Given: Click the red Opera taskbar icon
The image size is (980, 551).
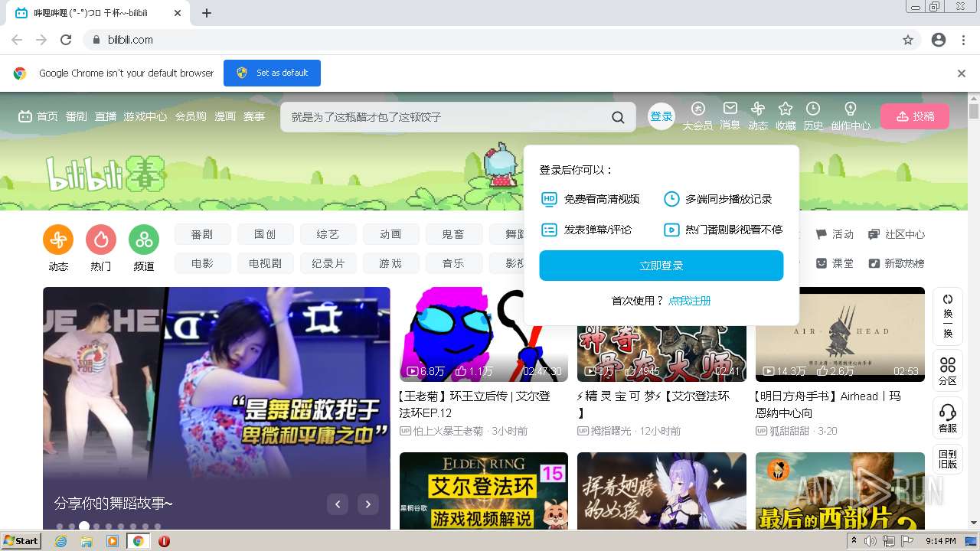Looking at the screenshot, I should click(164, 541).
